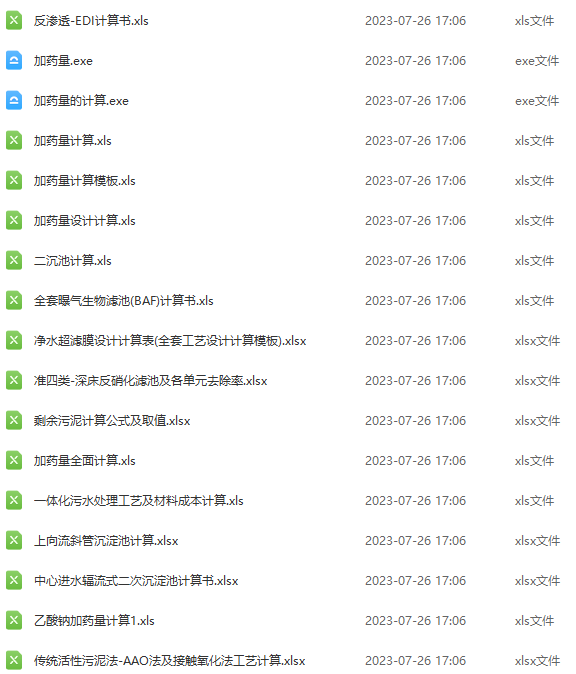Viewport: 576px width, 674px height.
Task: Open 一体化污水处理工艺及材料成本计算.xls
Action: (x=138, y=500)
